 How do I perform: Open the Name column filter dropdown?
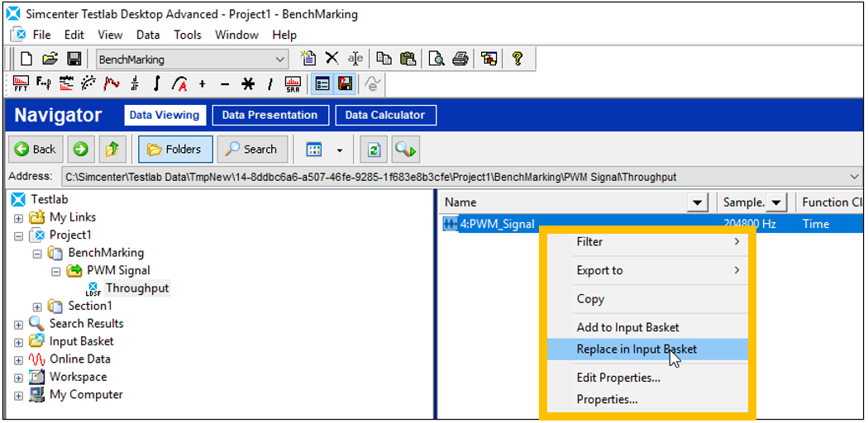[698, 203]
